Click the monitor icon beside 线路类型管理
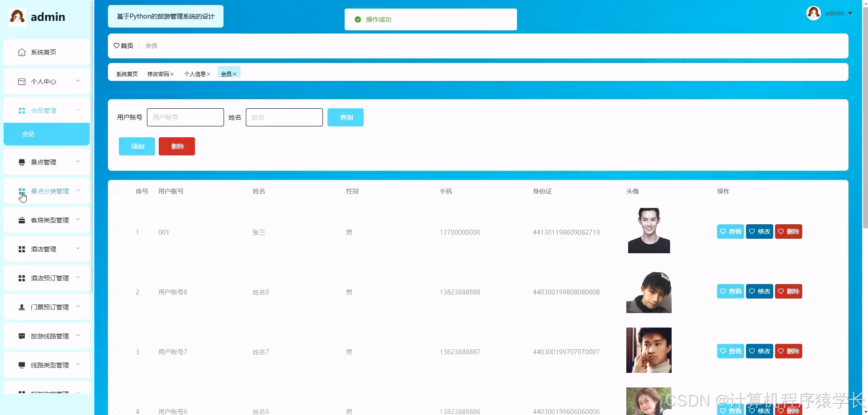 (x=21, y=365)
